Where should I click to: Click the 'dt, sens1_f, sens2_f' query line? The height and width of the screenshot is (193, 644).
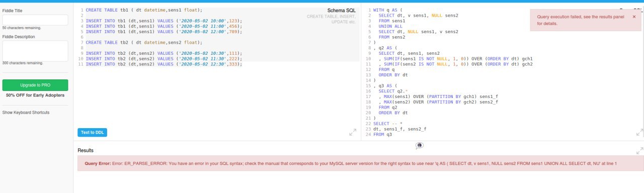(x=400, y=129)
